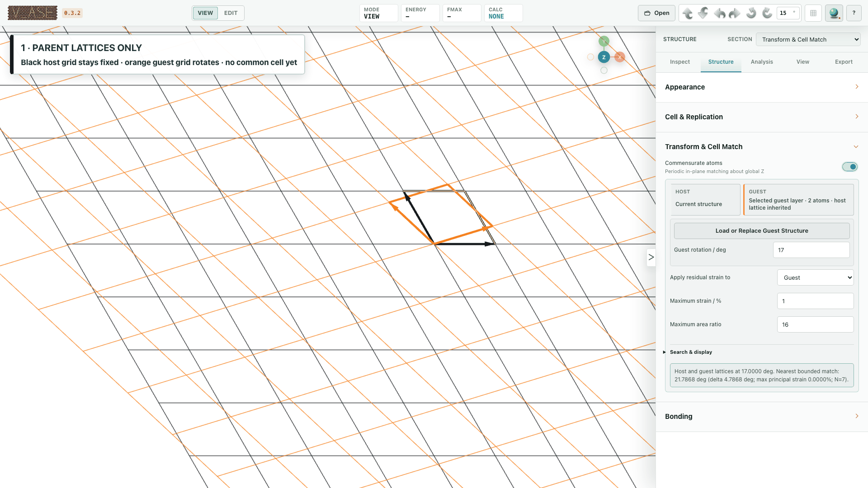
Task: Click the orange X axis gizmo ball
Action: [620, 57]
